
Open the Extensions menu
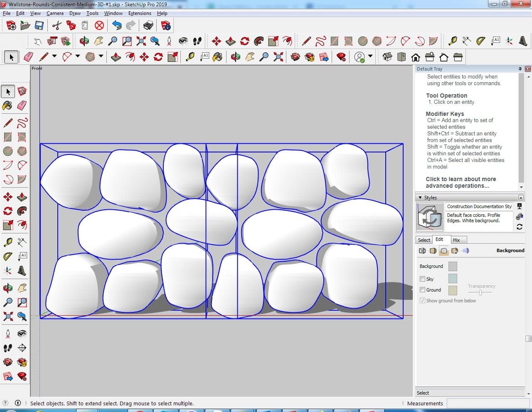140,13
